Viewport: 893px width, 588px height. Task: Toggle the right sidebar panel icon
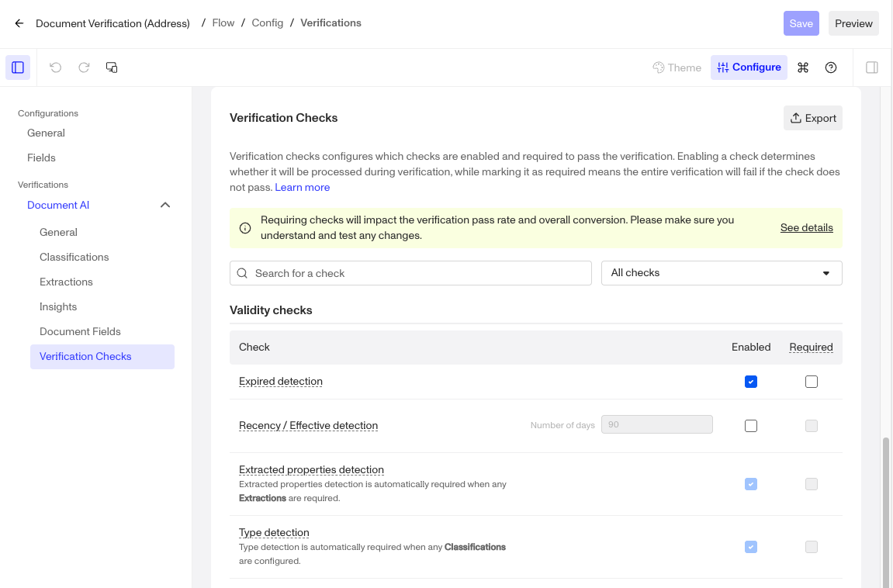pos(872,67)
